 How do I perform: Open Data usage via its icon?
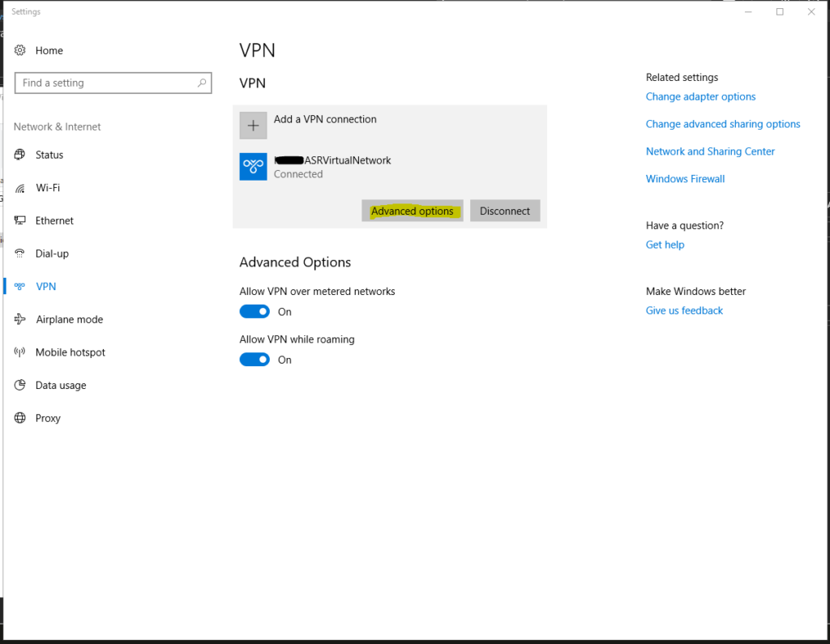[20, 386]
